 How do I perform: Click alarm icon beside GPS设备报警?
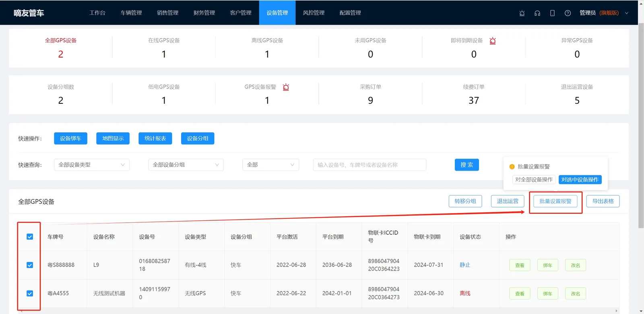click(x=286, y=87)
